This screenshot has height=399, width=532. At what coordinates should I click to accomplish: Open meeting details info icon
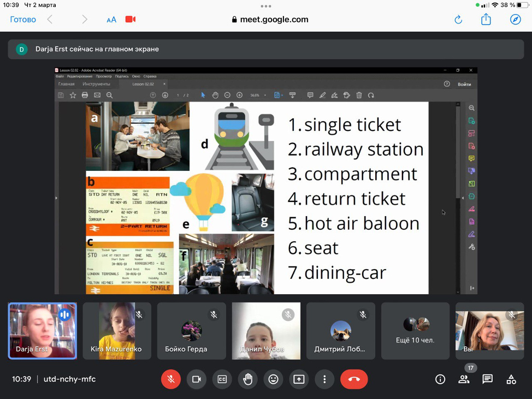tap(440, 379)
